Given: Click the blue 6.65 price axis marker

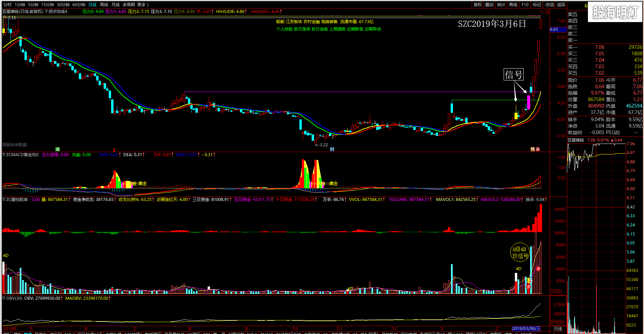Looking at the screenshot, I should coord(558,30).
